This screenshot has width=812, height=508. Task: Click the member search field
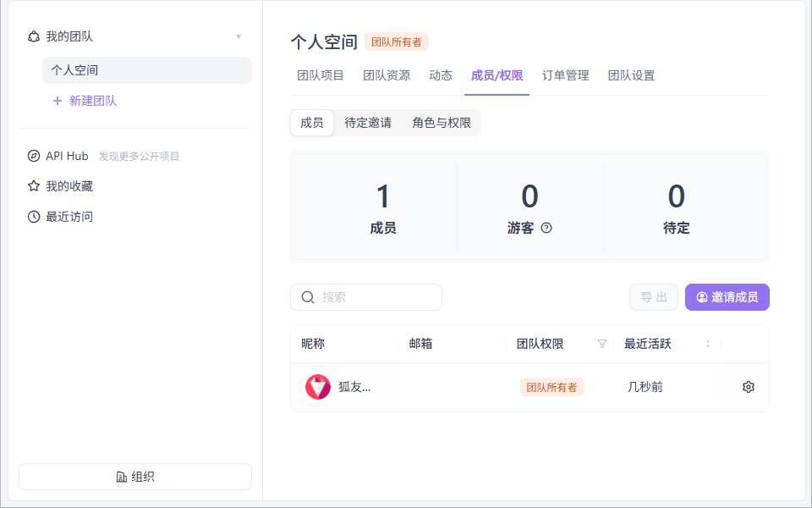[366, 297]
